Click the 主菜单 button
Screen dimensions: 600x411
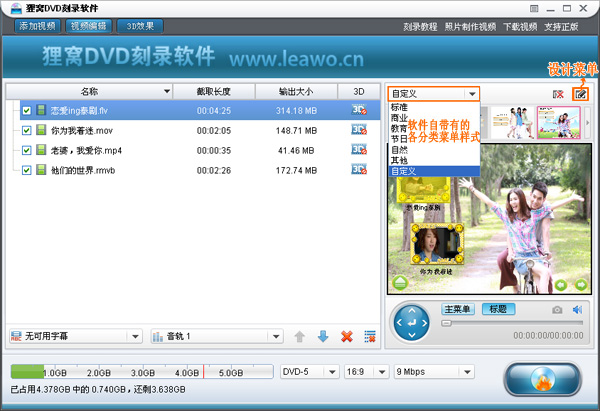tap(458, 309)
